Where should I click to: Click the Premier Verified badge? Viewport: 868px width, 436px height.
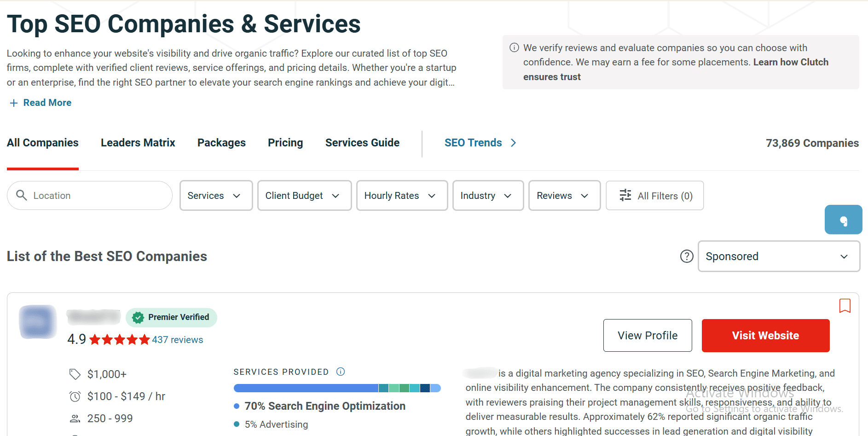[171, 317]
